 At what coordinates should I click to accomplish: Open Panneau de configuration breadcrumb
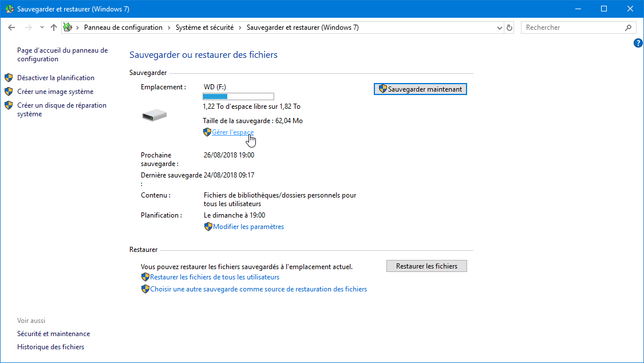point(123,27)
